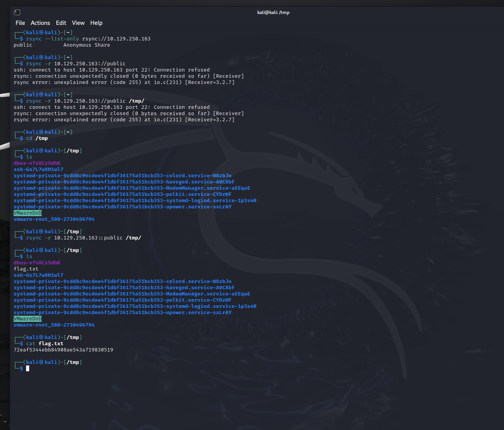
Task: Click the terminal icon in title bar
Action: [17, 12]
